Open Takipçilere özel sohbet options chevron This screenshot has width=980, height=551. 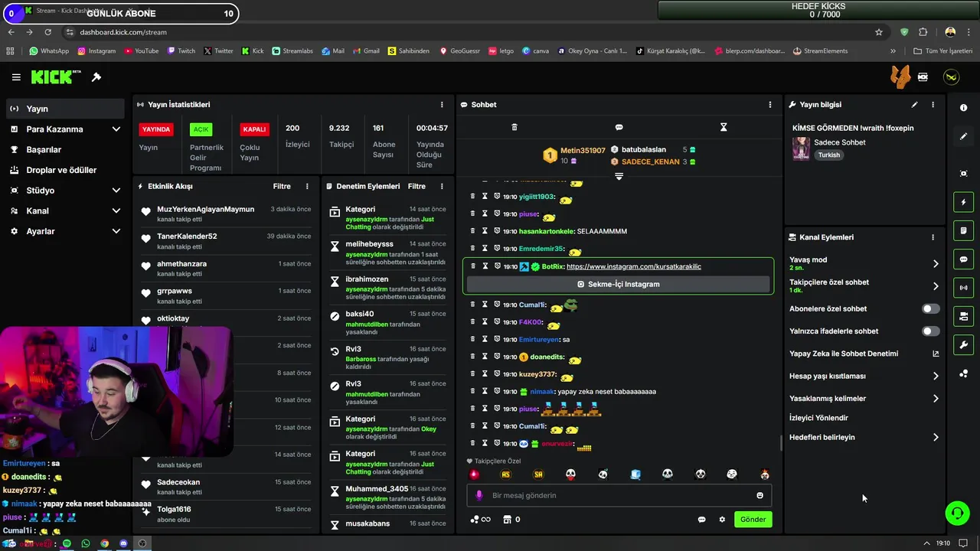coord(936,286)
